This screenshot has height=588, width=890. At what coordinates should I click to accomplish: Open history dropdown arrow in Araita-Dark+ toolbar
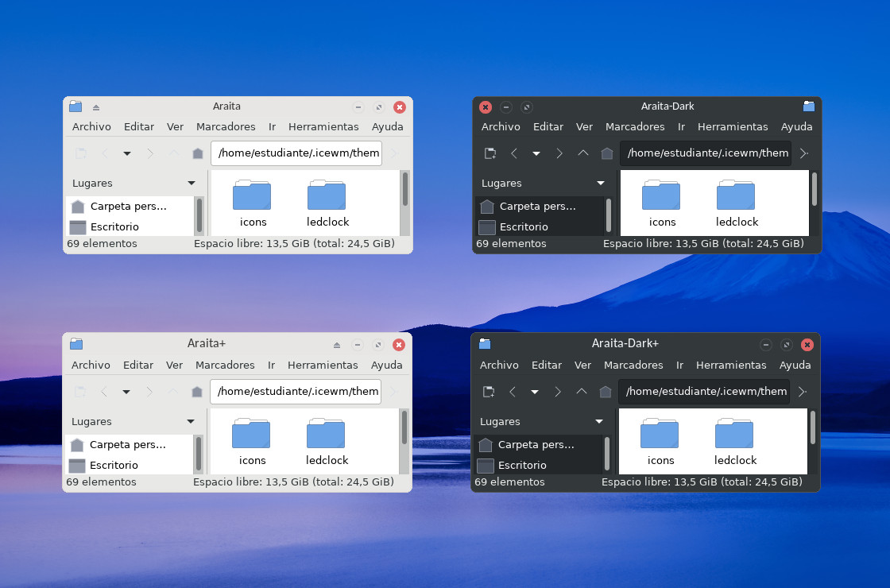click(534, 393)
